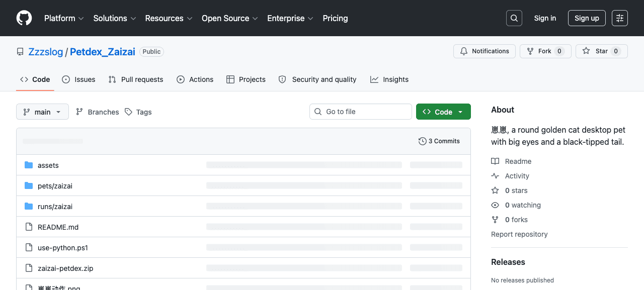Switch to the Pull requests tab
The image size is (644, 290).
click(136, 79)
